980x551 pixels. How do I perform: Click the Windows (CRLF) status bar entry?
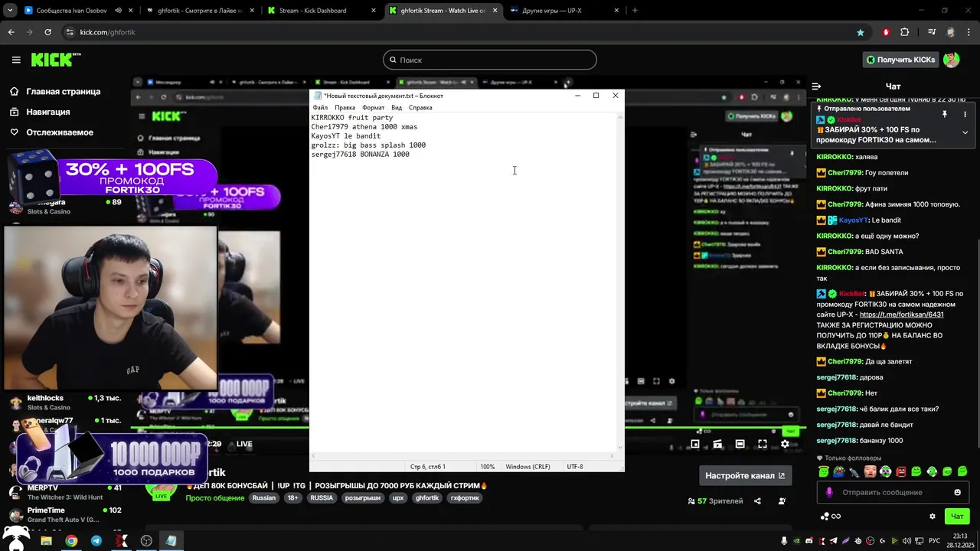(x=528, y=466)
